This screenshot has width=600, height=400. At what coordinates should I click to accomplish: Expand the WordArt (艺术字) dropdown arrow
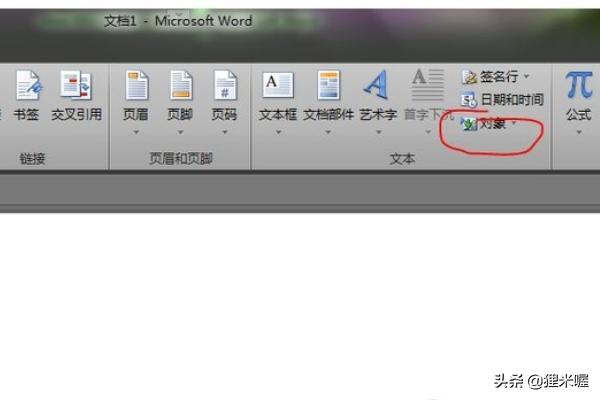pyautogui.click(x=378, y=132)
